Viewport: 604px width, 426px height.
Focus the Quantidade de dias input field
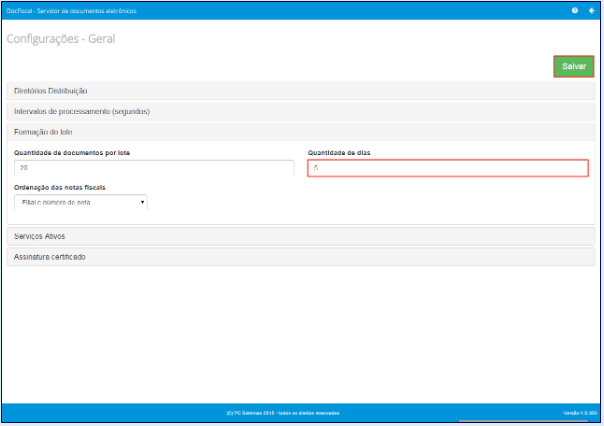click(x=448, y=168)
